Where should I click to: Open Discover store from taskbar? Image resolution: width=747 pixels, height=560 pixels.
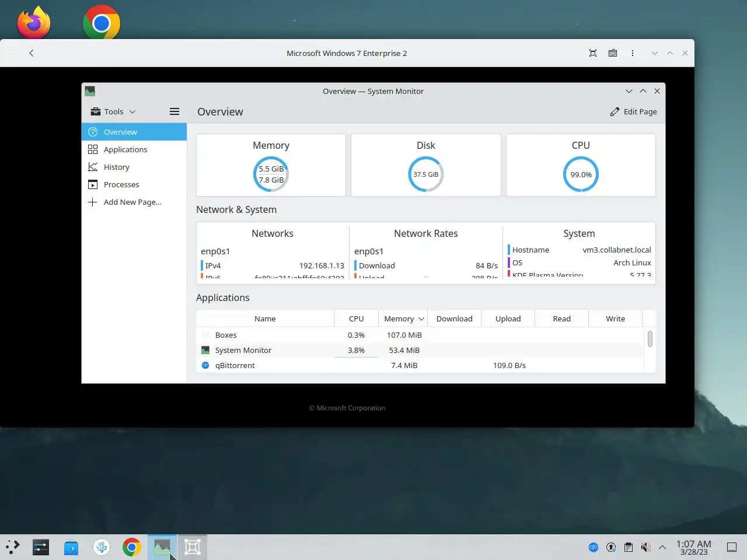pos(71,547)
